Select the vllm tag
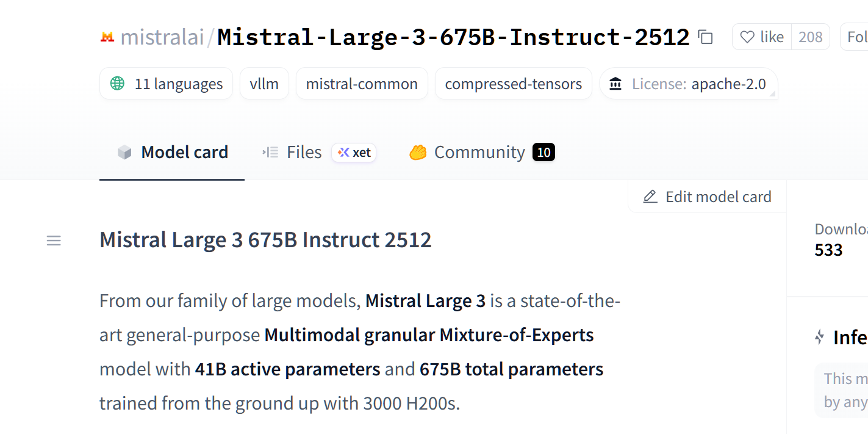This screenshot has width=868, height=434. click(264, 84)
